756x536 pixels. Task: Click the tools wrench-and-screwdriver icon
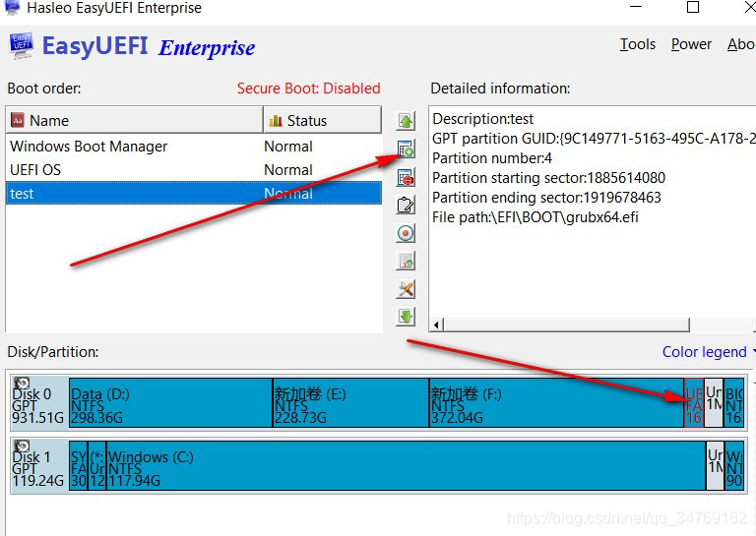click(x=406, y=289)
